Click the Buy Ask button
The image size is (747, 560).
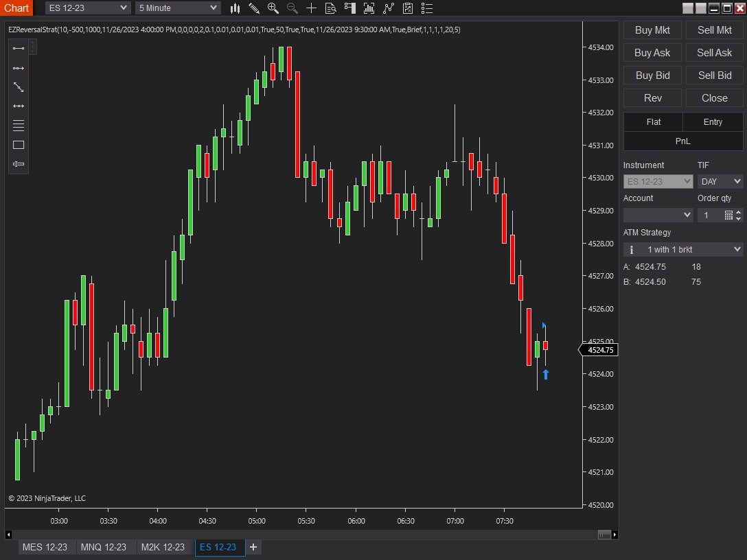[652, 53]
